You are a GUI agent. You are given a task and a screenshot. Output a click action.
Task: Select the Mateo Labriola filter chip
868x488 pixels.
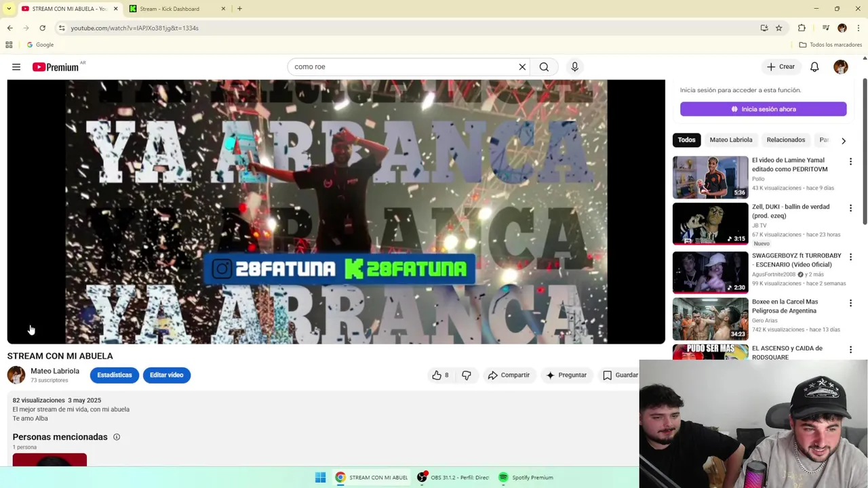tap(731, 140)
